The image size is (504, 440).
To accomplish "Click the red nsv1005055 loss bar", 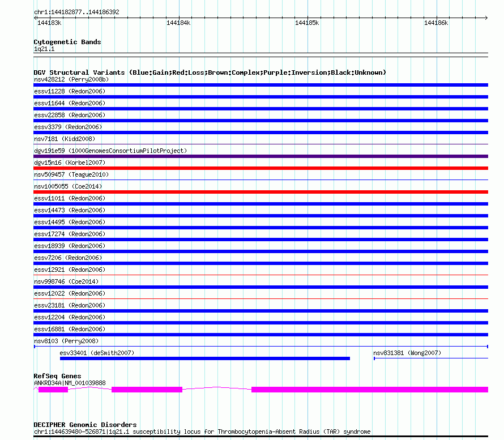I will pos(260,192).
